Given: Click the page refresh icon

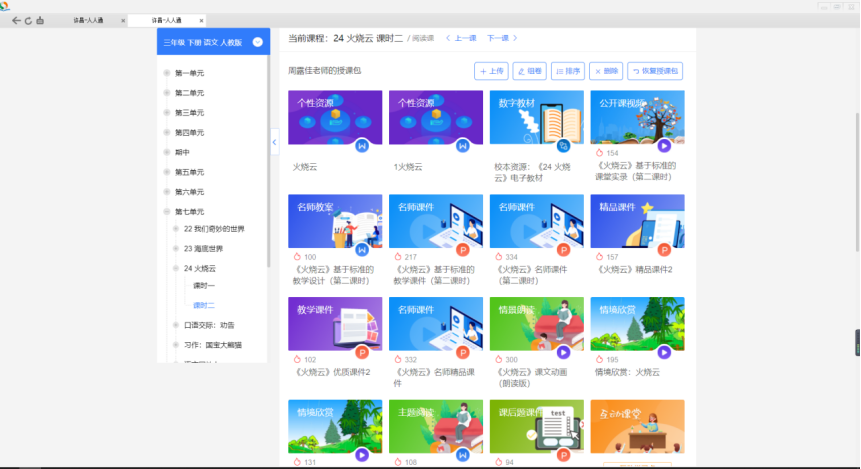Looking at the screenshot, I should tap(27, 20).
